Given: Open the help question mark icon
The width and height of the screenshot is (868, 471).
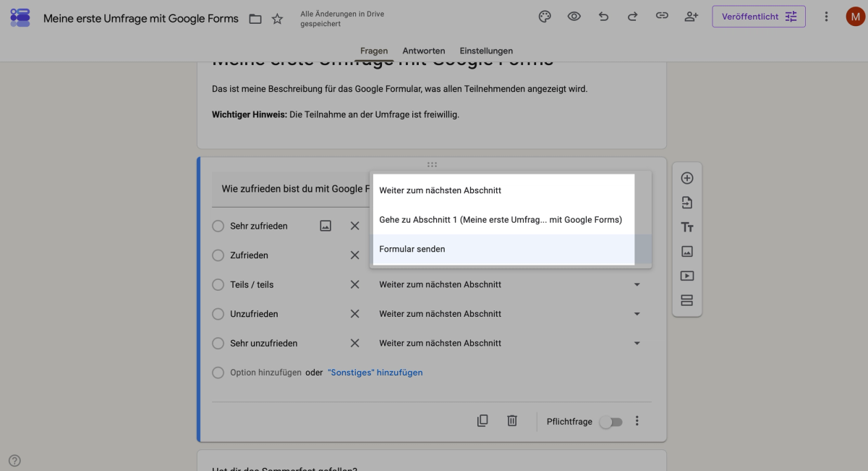Looking at the screenshot, I should pos(14,460).
